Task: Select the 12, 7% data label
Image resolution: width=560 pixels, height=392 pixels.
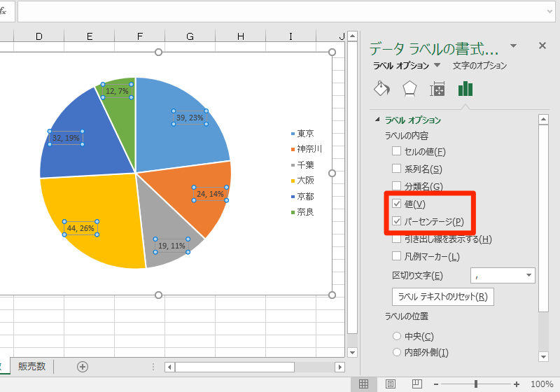Action: (x=117, y=91)
